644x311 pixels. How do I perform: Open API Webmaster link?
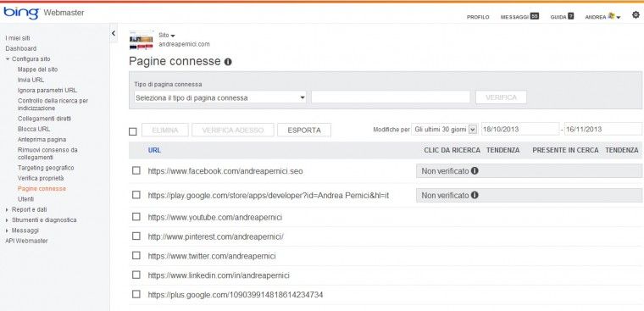26,241
